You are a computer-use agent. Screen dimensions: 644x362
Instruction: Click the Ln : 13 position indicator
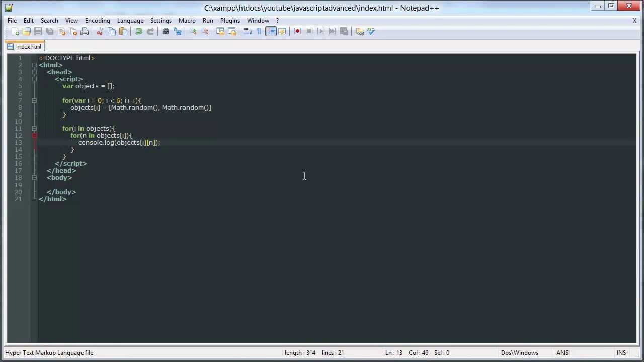pos(394,353)
